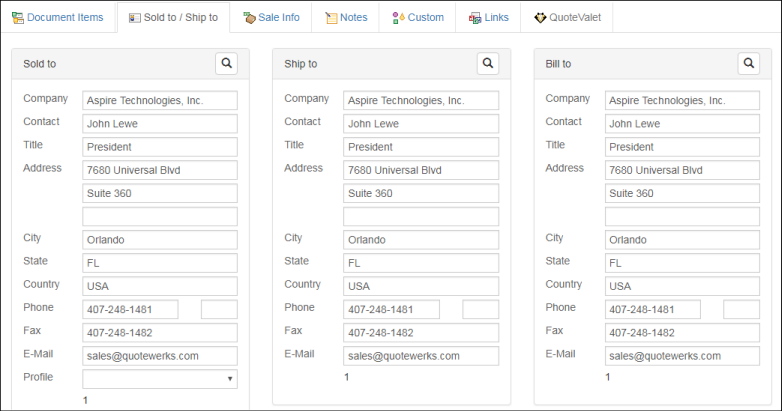782x411 pixels.
Task: Search contacts in Sold to panel
Action: 226,63
